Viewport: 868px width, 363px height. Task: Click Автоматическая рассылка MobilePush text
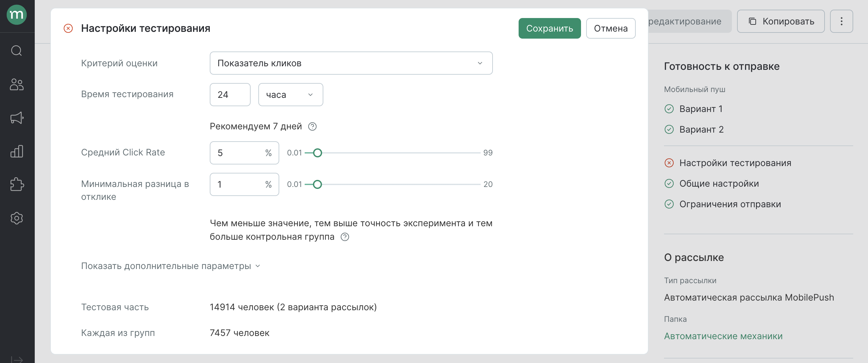749,298
